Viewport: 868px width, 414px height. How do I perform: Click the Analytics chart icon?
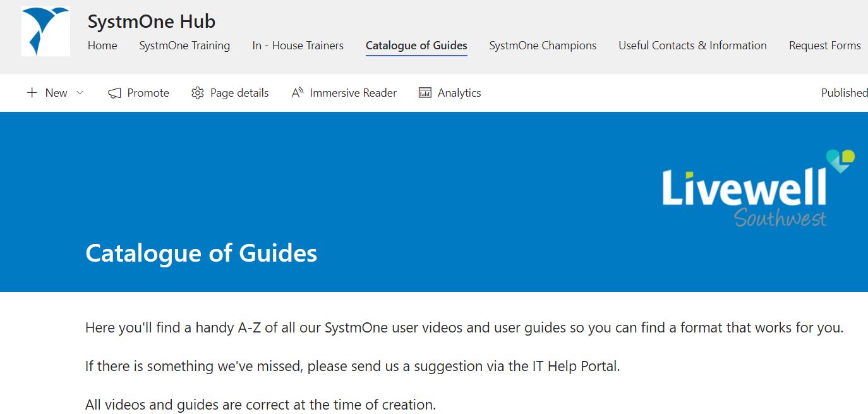[425, 93]
